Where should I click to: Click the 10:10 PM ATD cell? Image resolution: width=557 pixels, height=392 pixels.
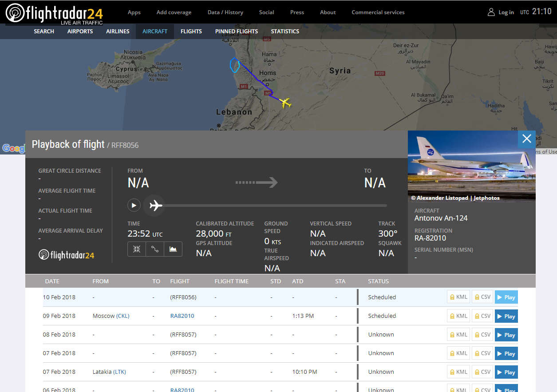(304, 372)
